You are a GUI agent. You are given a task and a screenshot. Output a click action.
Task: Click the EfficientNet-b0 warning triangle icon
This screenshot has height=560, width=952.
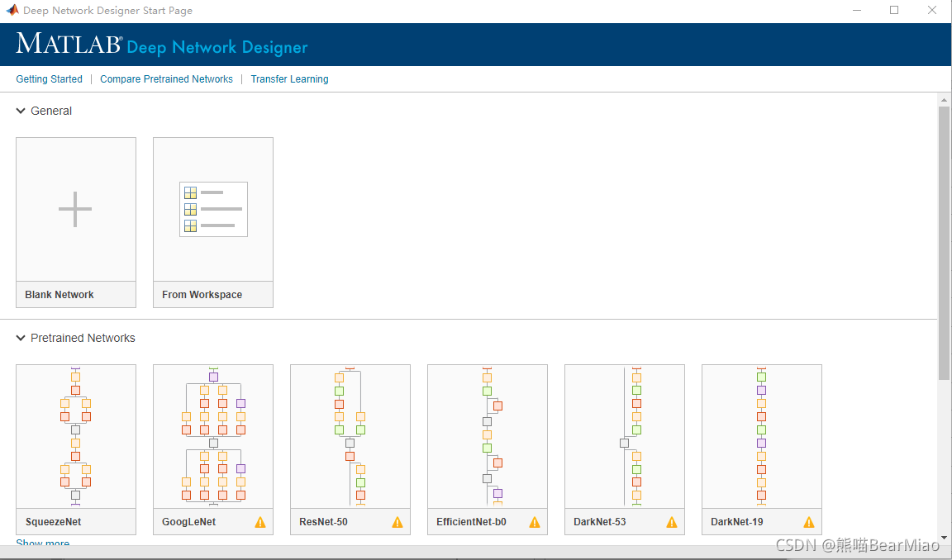[x=535, y=522]
